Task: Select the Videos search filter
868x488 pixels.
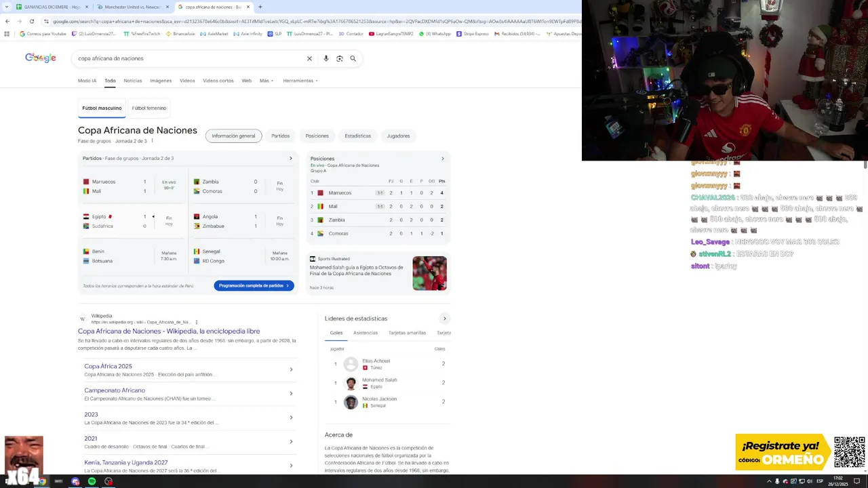Action: (187, 81)
